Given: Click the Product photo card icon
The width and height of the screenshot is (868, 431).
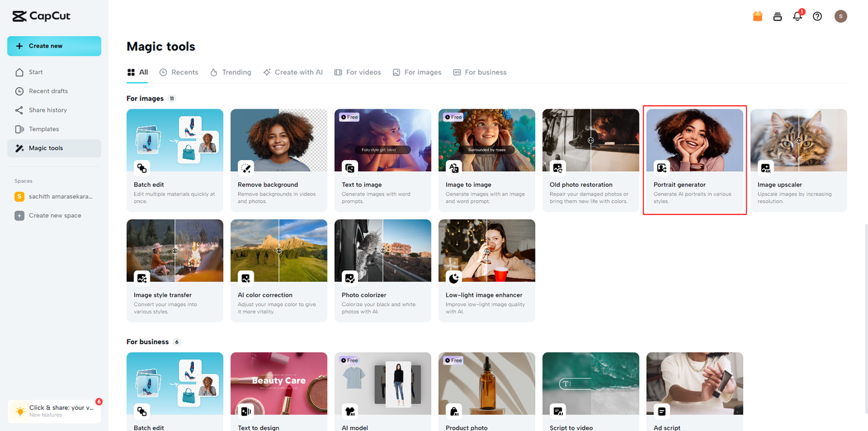Looking at the screenshot, I should (x=454, y=411).
